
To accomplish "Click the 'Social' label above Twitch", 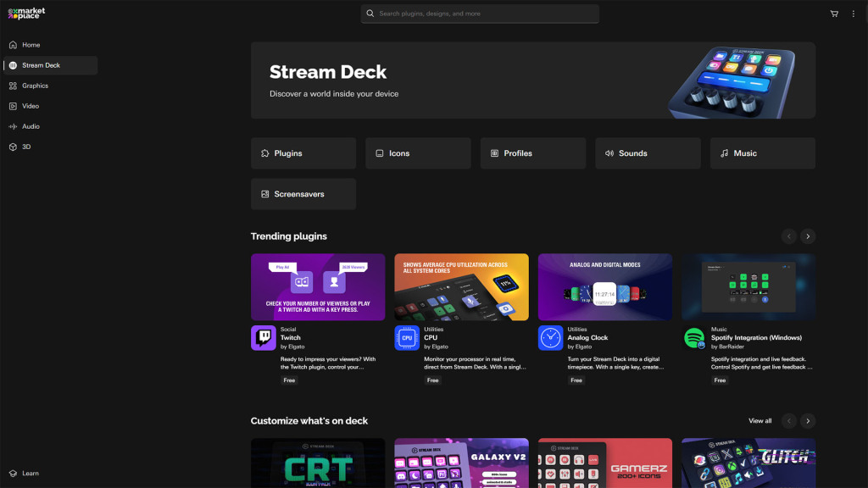I will click(x=288, y=330).
